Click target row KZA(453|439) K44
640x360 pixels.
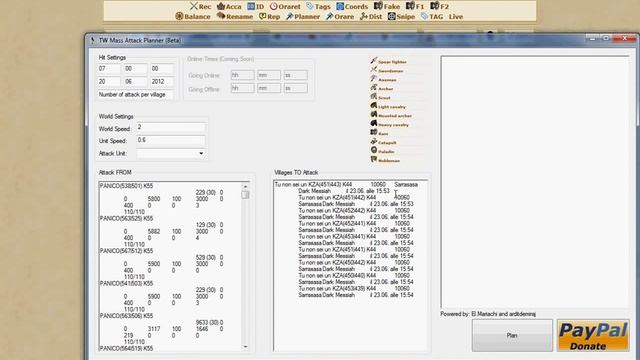tap(354, 289)
